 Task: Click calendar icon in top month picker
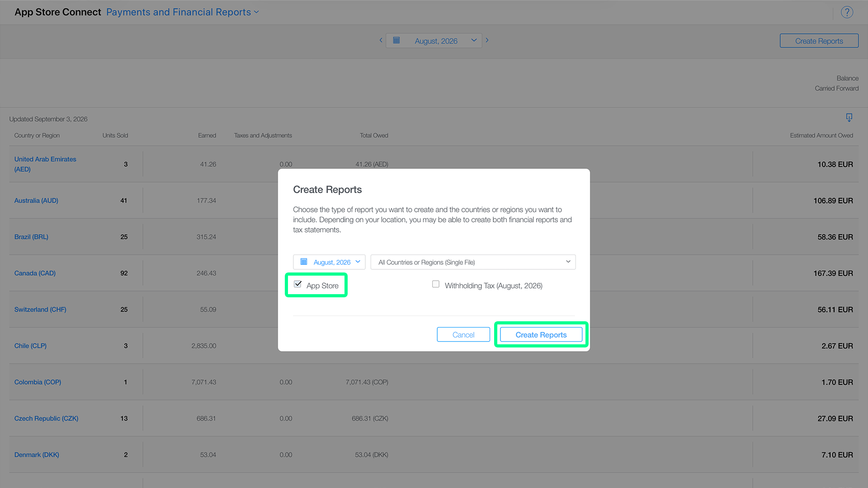(396, 40)
